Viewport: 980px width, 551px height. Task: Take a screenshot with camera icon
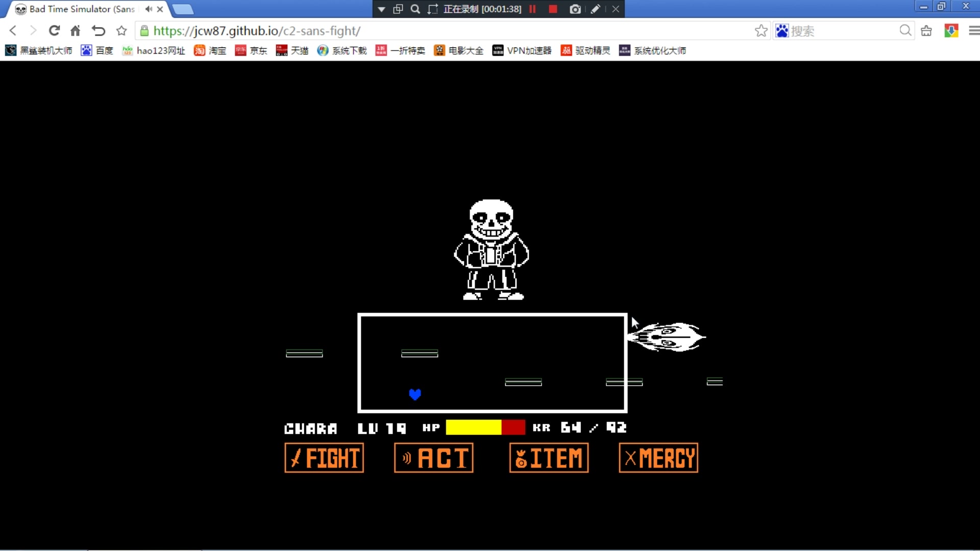(x=575, y=9)
